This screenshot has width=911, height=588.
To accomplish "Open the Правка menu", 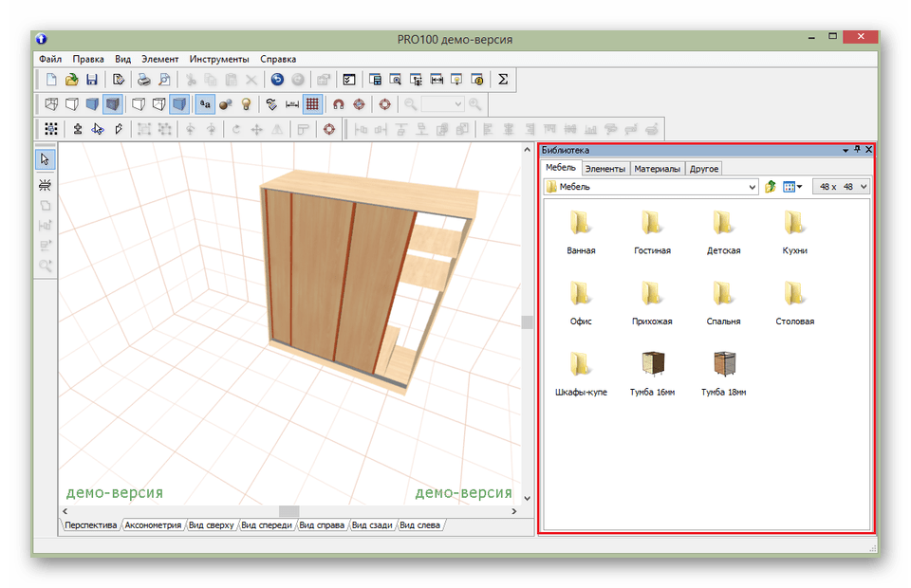I will click(x=88, y=59).
